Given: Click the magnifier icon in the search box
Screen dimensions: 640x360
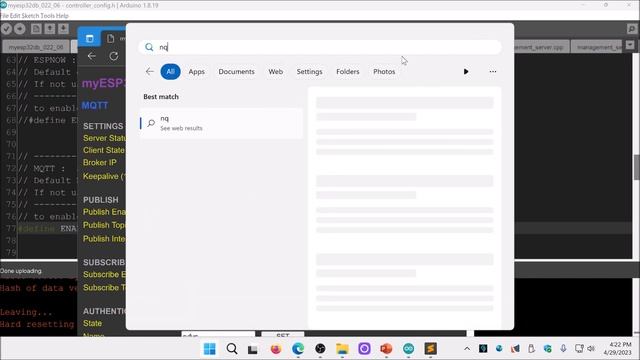Looking at the screenshot, I should pyautogui.click(x=149, y=47).
